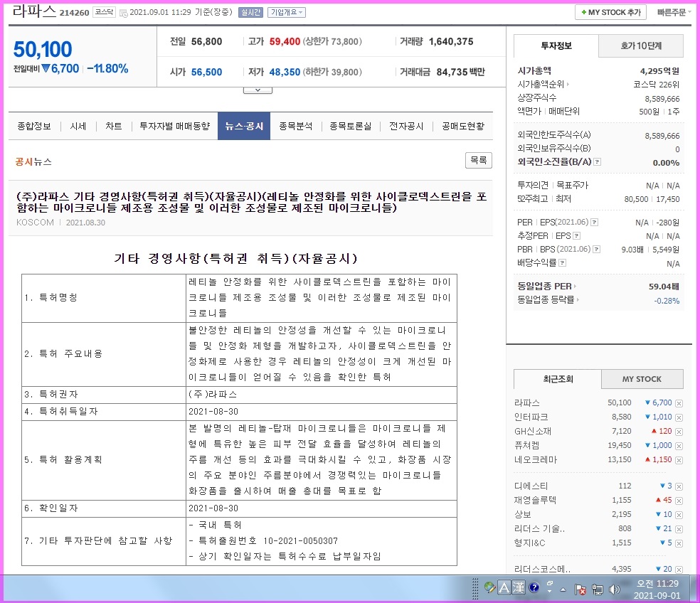The height and width of the screenshot is (603, 700).
Task: Switch to the 종목분석 tab
Action: (x=295, y=127)
